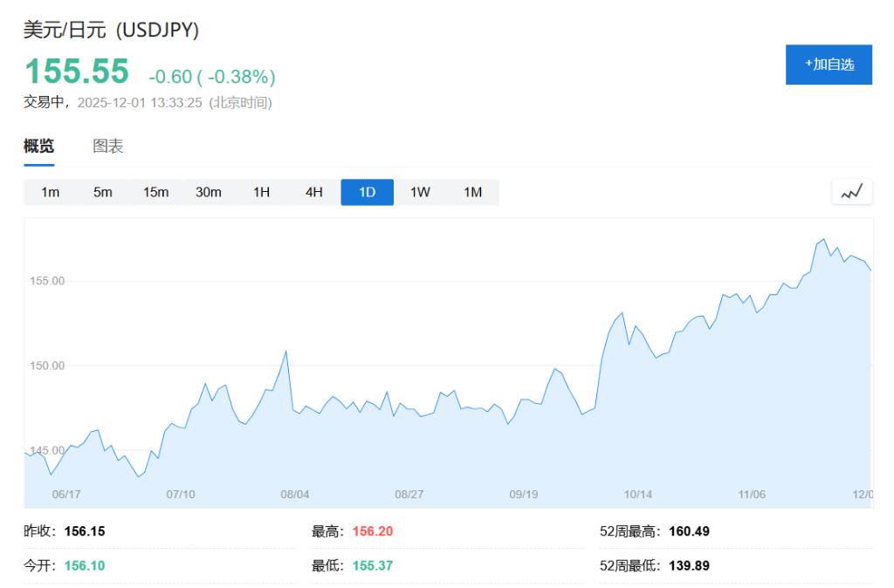Switch to the 1W weekly interval

(x=420, y=192)
